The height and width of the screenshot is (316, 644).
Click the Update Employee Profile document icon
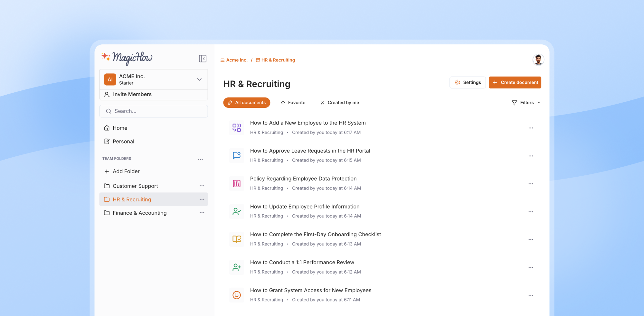[237, 211]
